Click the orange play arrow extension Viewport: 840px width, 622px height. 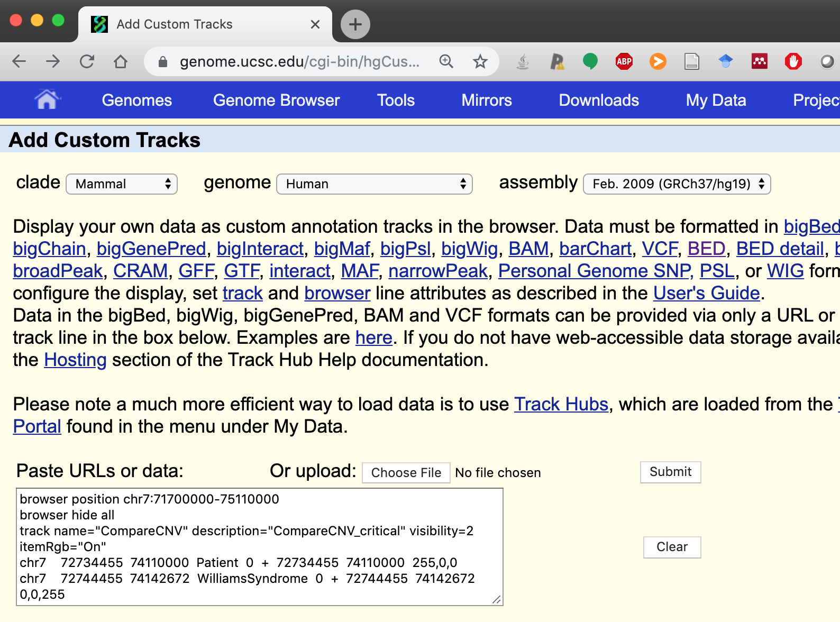coord(658,62)
